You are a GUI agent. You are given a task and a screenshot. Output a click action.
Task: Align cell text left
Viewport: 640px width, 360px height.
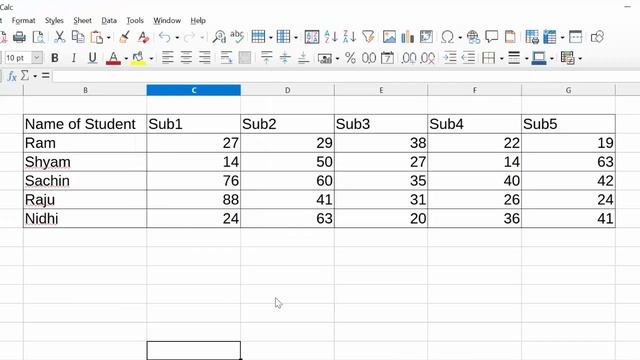point(167,58)
